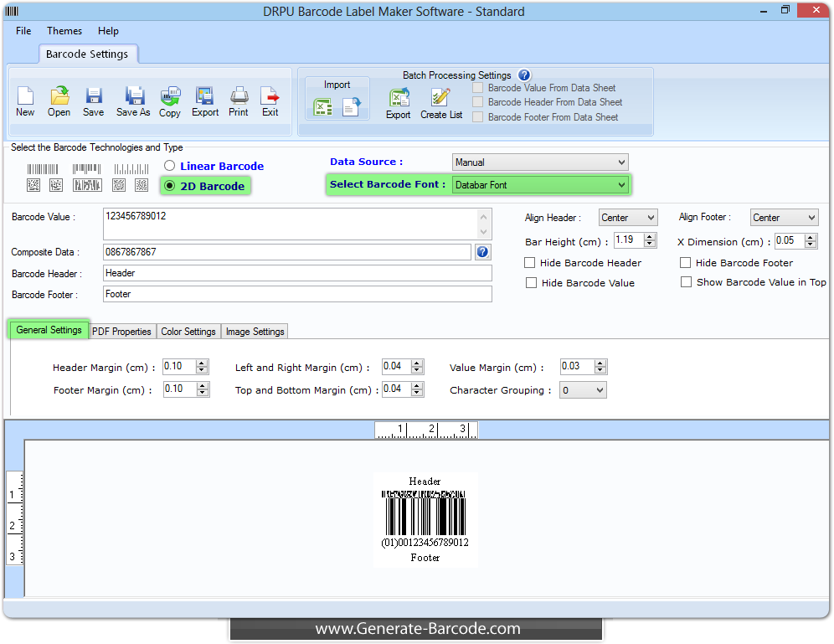Click the application barcode logo icon
This screenshot has height=644, width=834.
pyautogui.click(x=12, y=11)
